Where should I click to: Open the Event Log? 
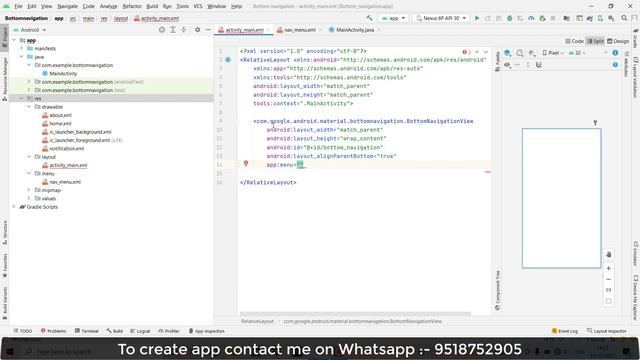(564, 331)
